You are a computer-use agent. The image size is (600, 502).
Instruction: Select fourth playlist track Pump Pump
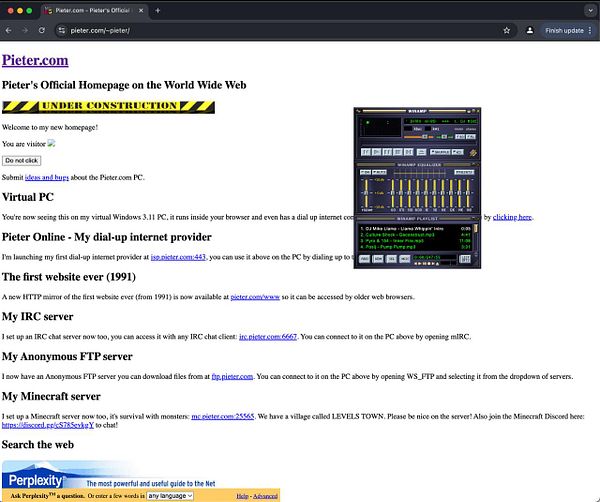[x=415, y=247]
